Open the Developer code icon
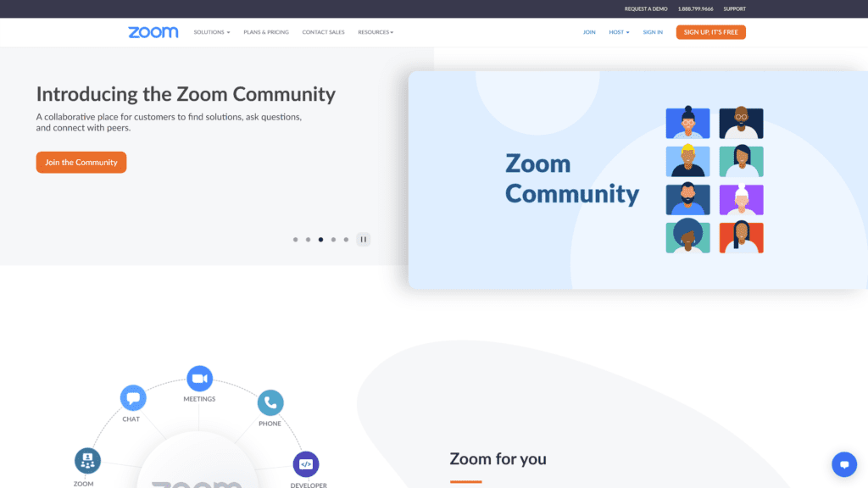868x488 pixels. [305, 464]
